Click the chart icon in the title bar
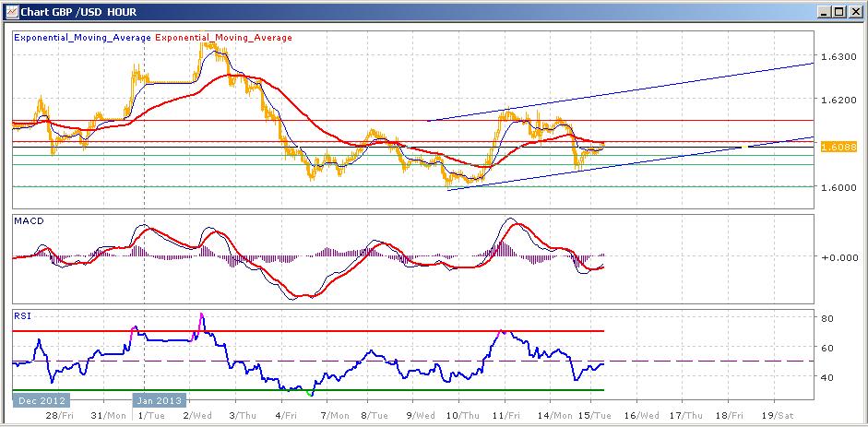Image resolution: width=868 pixels, height=427 pixels. 10,12
